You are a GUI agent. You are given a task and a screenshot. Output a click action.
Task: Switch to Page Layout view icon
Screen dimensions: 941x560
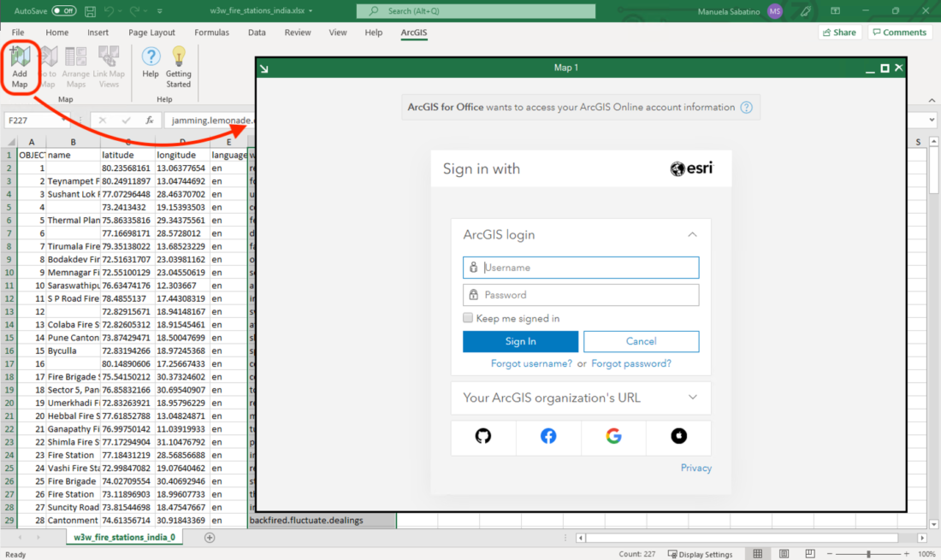(x=784, y=554)
